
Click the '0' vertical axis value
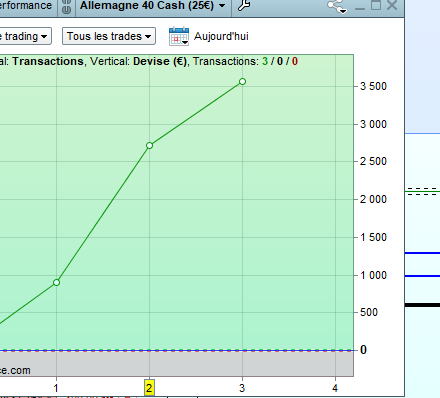[x=363, y=350]
